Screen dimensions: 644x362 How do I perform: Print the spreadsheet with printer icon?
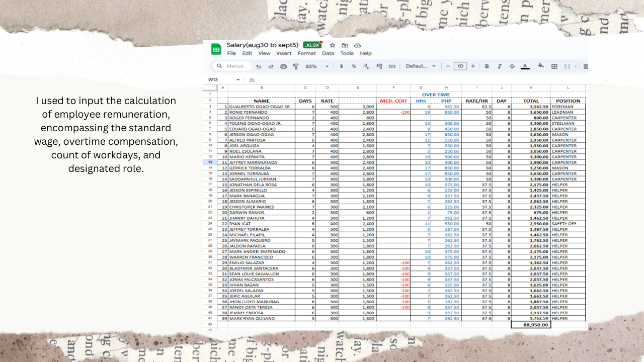pos(283,66)
